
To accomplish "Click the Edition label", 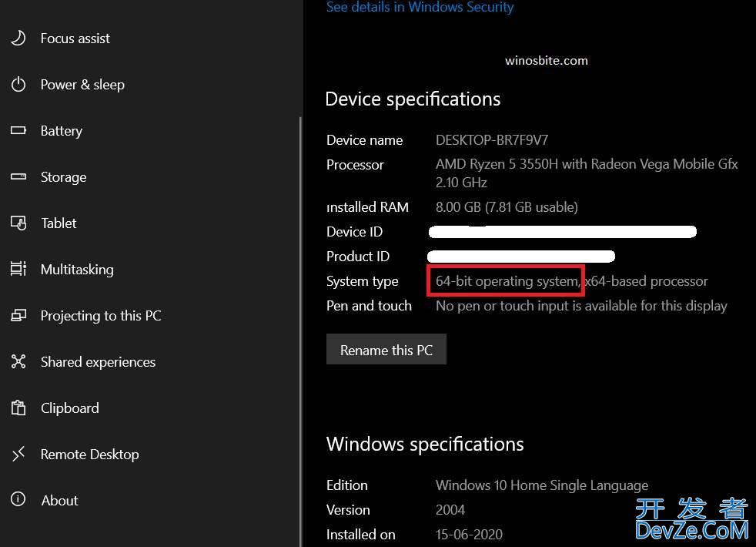I will coord(346,485).
